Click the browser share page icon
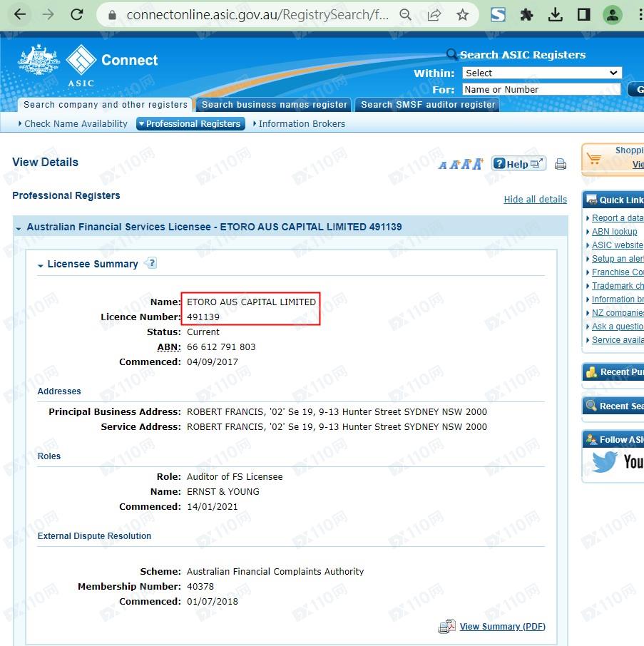This screenshot has width=644, height=646. 434,14
